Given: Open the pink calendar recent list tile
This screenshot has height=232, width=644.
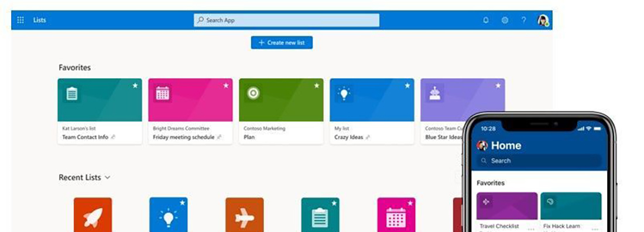Looking at the screenshot, I should tap(396, 215).
